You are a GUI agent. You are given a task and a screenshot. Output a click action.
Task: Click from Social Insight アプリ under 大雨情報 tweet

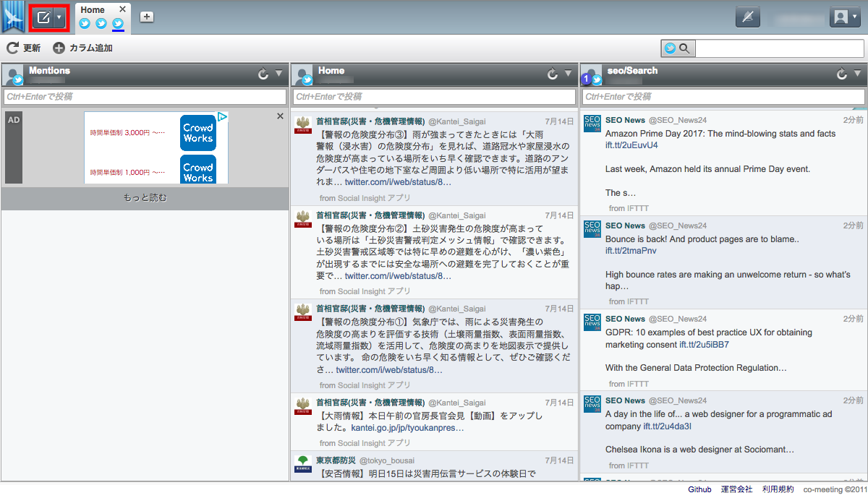[365, 444]
